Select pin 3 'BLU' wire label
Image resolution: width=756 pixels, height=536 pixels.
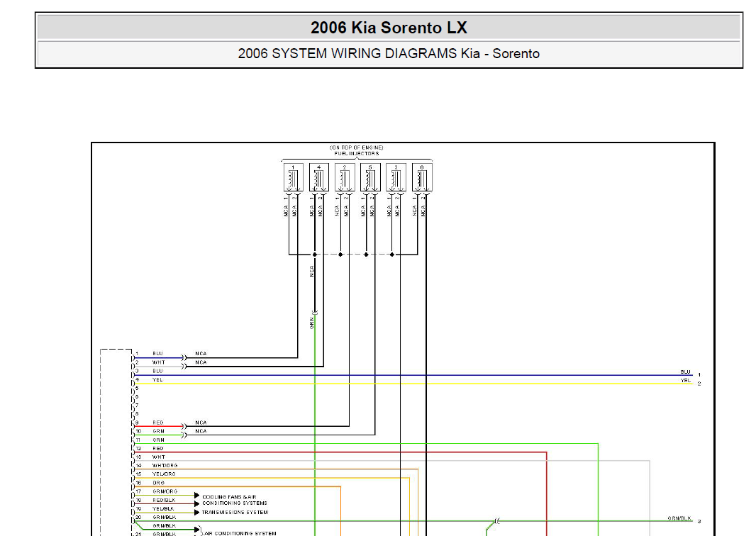[x=157, y=371]
